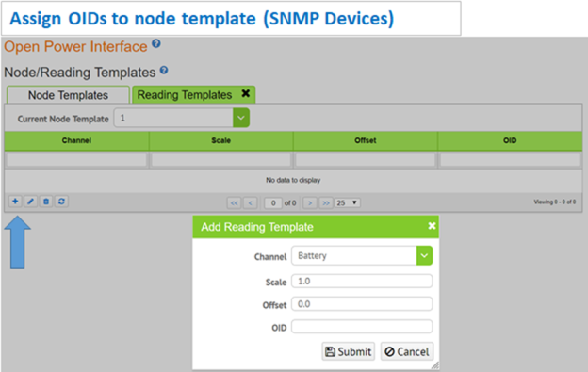The width and height of the screenshot is (588, 372).
Task: Click the dialog resize grip corner
Action: click(x=435, y=366)
